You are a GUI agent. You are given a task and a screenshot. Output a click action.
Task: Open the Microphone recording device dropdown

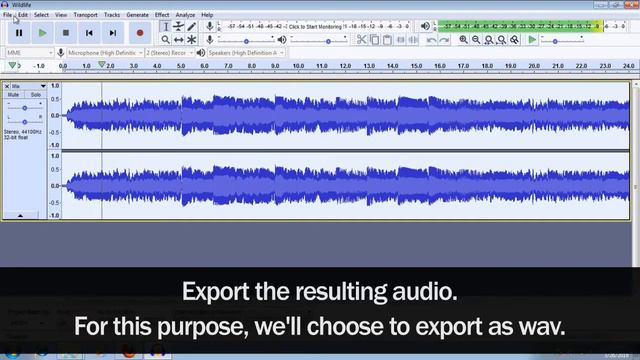(105, 53)
